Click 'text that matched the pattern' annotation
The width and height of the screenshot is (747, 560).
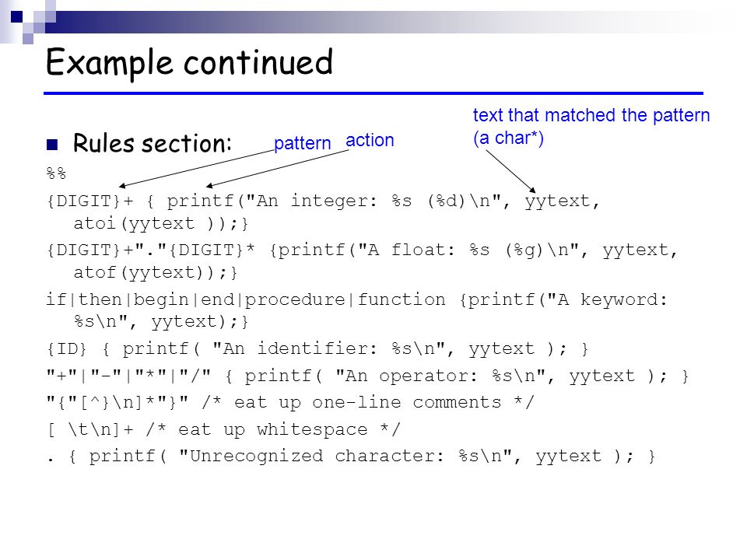click(x=591, y=115)
